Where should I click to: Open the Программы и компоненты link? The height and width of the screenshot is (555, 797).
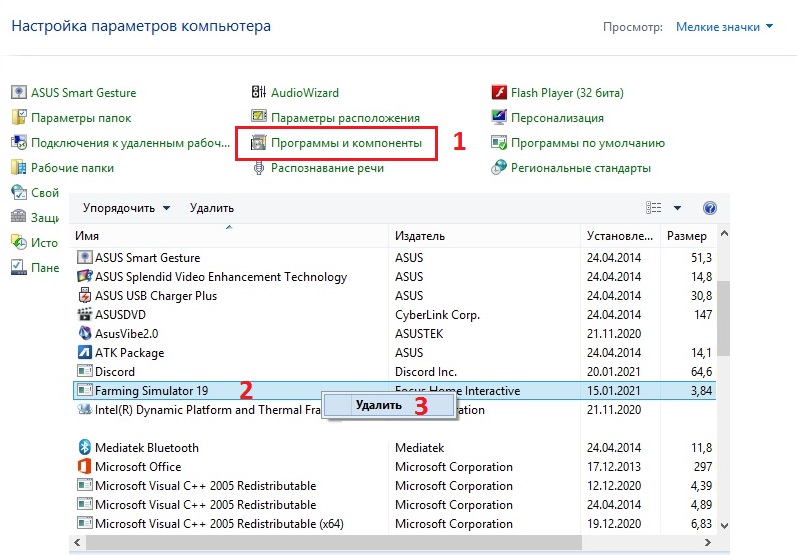(x=346, y=143)
